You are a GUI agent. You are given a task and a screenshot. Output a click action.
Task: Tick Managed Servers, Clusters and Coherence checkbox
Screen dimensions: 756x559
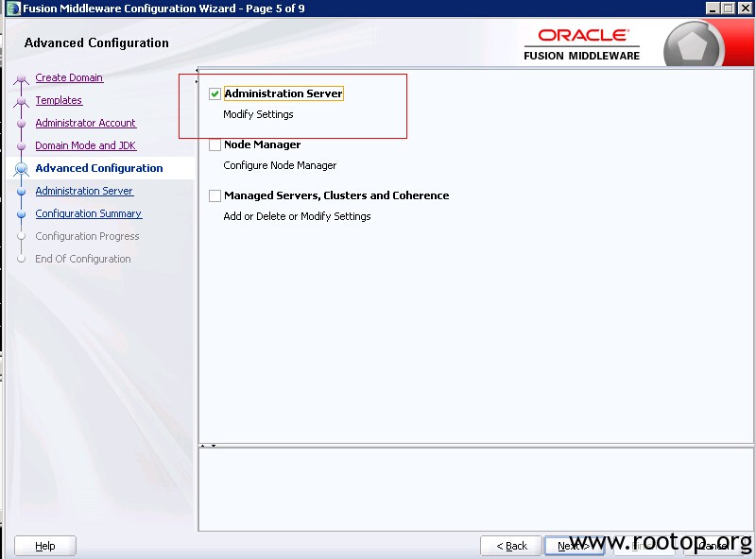pos(215,195)
